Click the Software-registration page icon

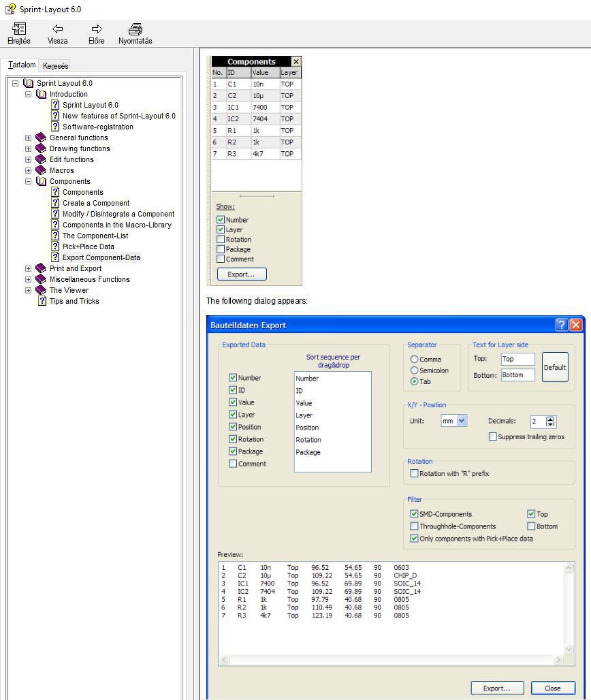(x=55, y=127)
